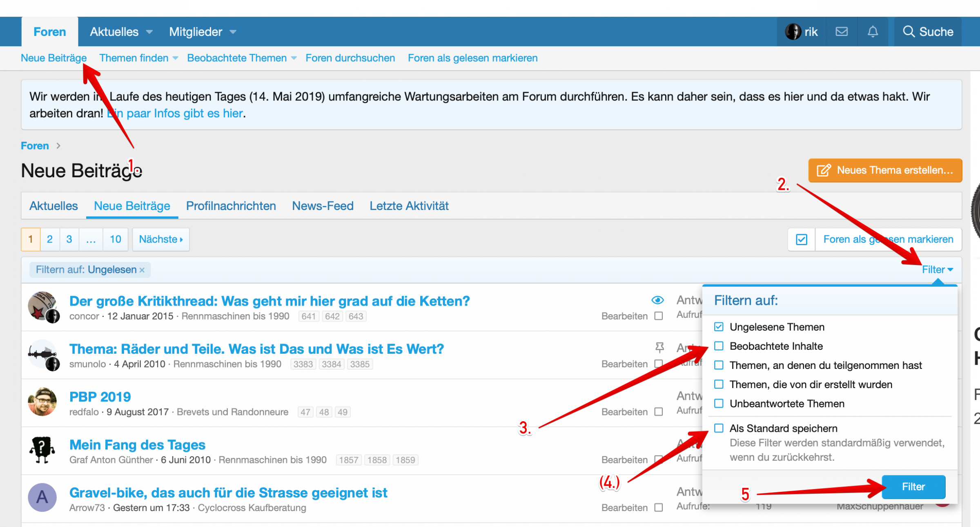
Task: Click Neues Thema erstellen button
Action: coord(885,170)
